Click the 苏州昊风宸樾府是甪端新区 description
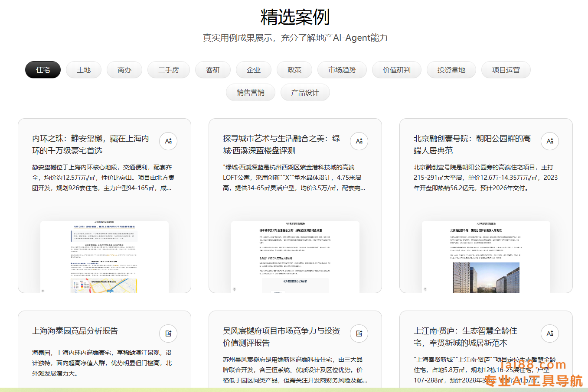Image resolution: width=588 pixels, height=392 pixels. click(x=295, y=370)
